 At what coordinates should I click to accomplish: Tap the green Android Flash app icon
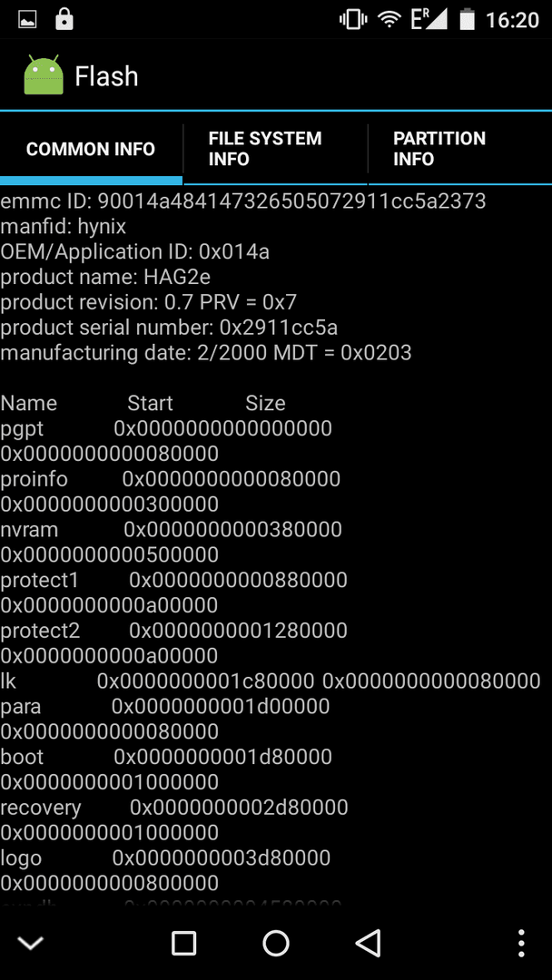[x=44, y=75]
